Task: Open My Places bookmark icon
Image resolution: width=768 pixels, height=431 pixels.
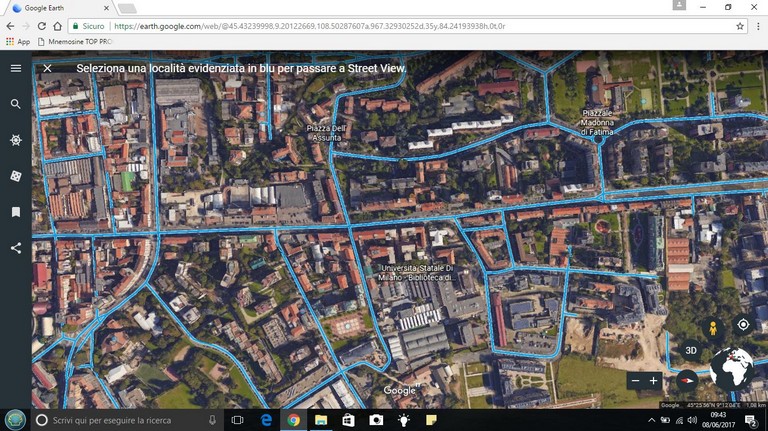Action: click(16, 212)
